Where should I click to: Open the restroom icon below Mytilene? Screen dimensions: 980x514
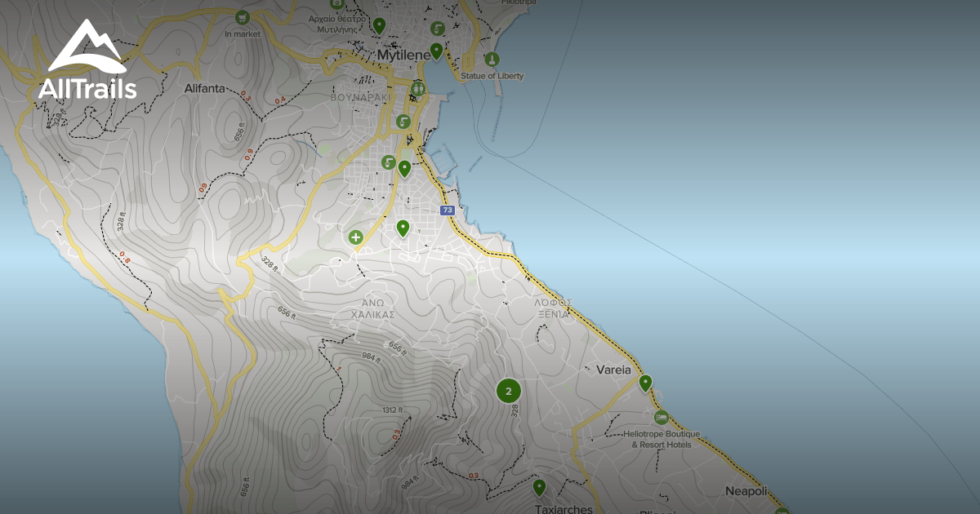[418, 88]
